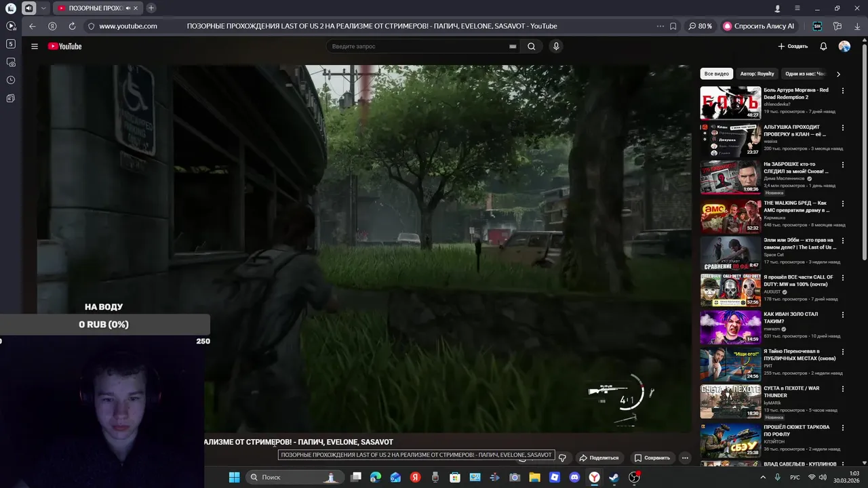Screen dimensions: 868x488
Task: Open the sidebar screenshot camera icon
Action: coord(11,62)
